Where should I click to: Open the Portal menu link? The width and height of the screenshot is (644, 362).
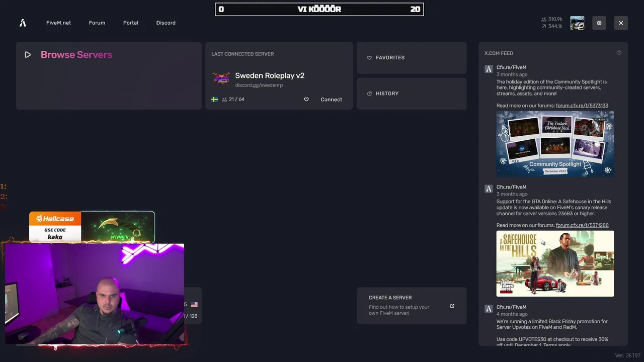click(131, 23)
